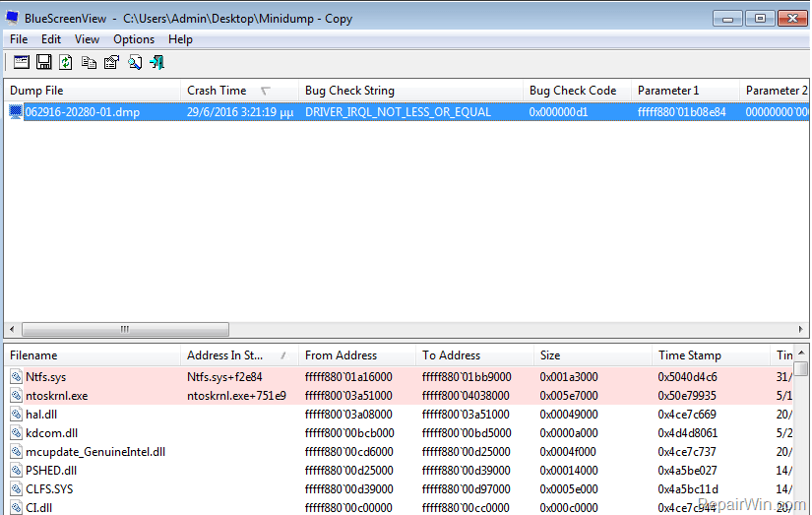Click the upper pane horizontal scrollbar thumb
812x515 pixels.
[124, 330]
